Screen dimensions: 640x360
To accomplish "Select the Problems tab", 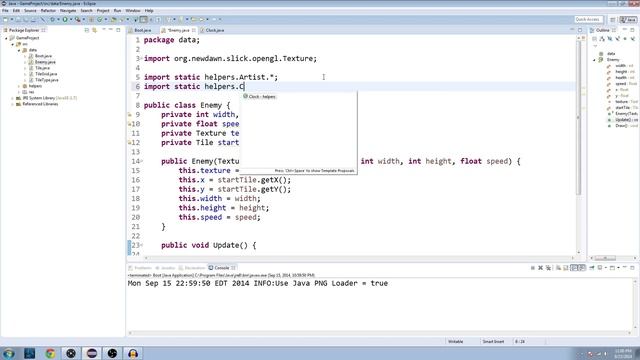I will pos(142,268).
